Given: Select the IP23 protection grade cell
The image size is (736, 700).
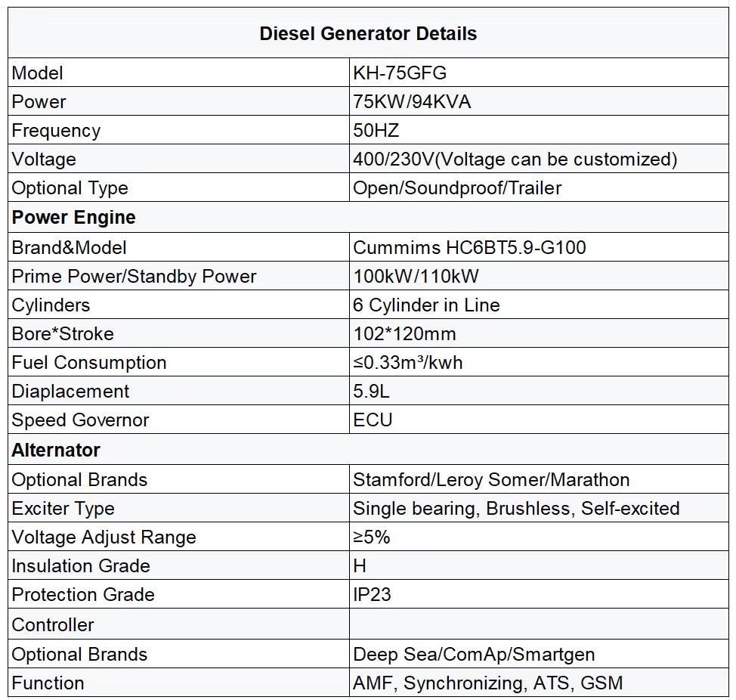Looking at the screenshot, I should 539,594.
